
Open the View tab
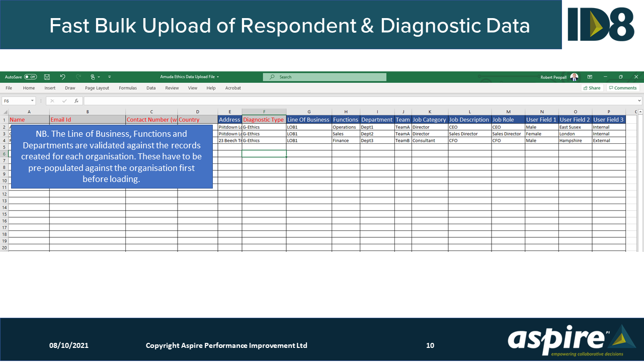pos(193,88)
